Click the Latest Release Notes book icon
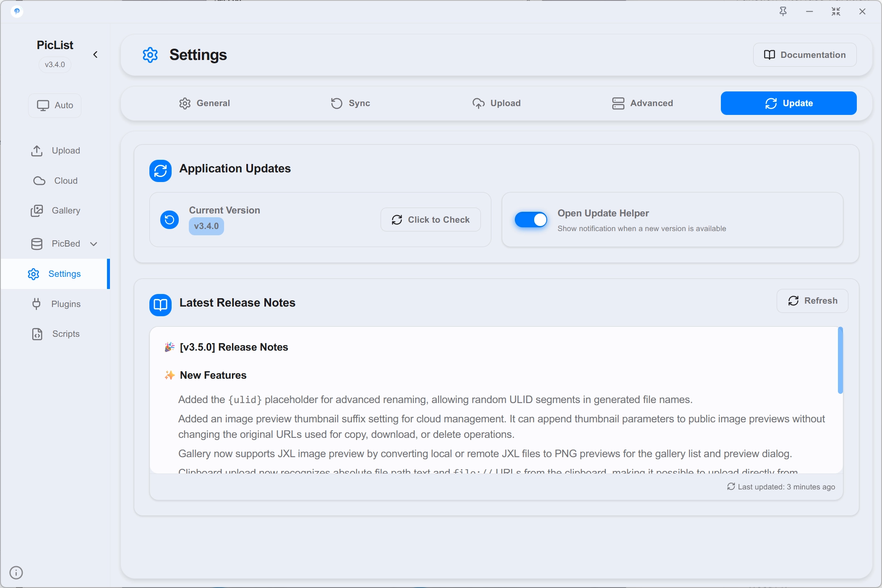 pos(160,305)
